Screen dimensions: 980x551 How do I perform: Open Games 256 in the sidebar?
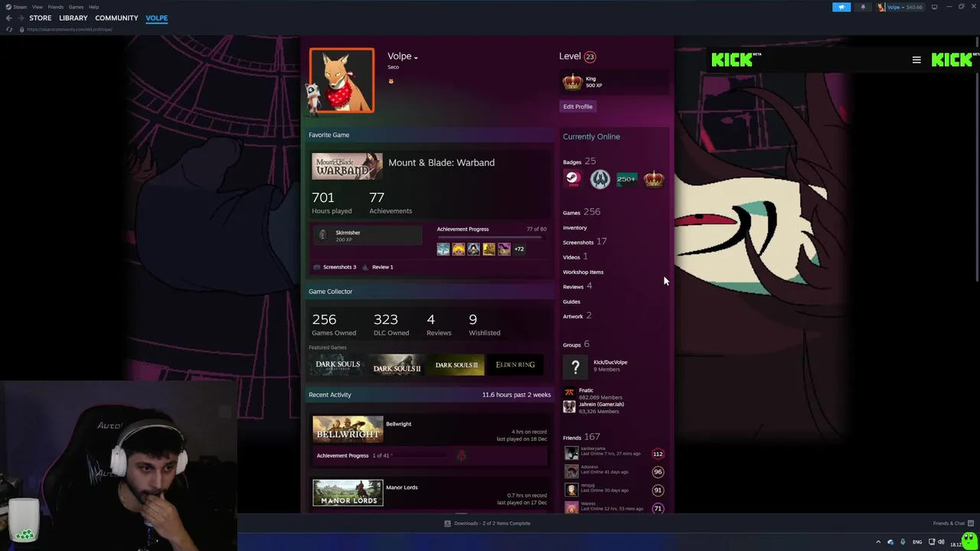click(582, 212)
